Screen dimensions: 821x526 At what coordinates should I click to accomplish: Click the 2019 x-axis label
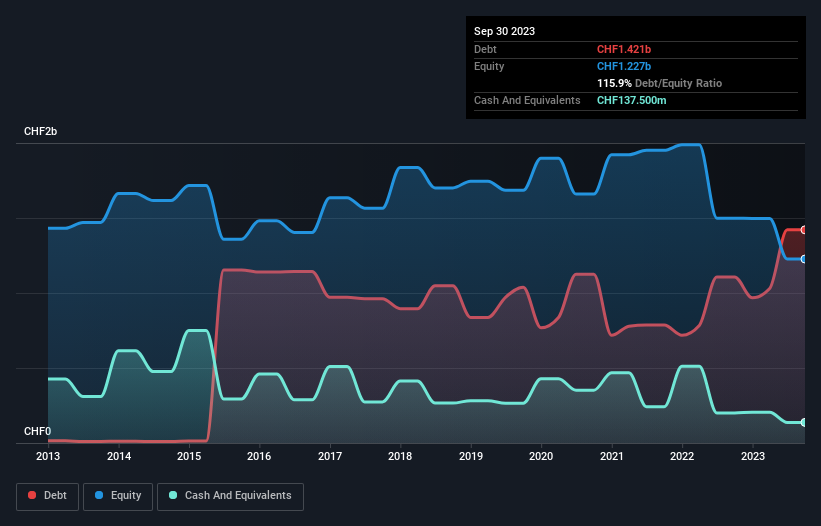click(471, 456)
